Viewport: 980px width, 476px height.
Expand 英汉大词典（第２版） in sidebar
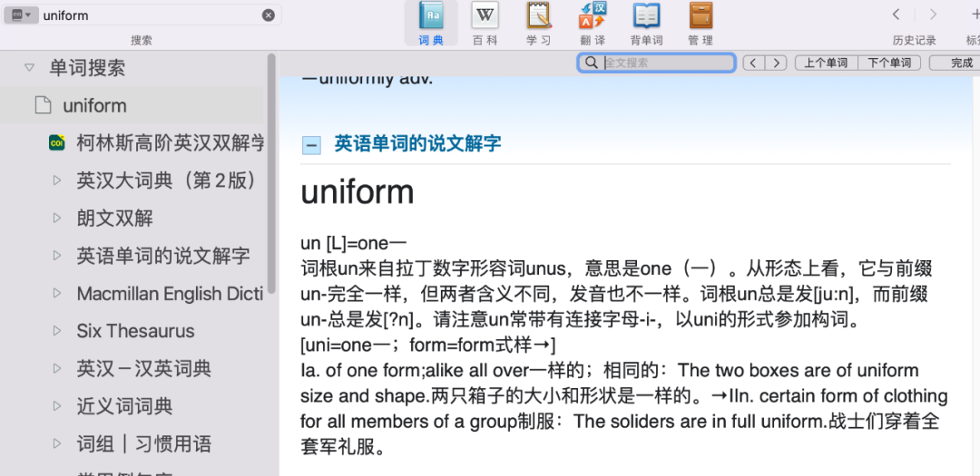(57, 180)
